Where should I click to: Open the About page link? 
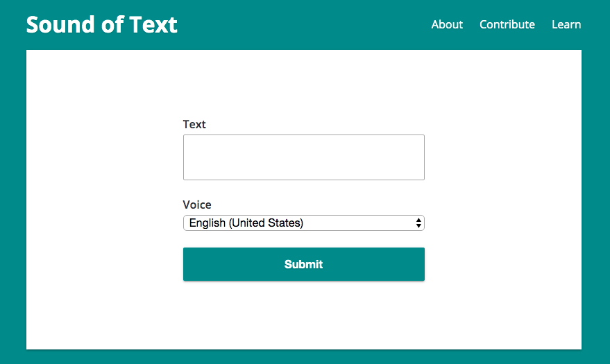point(447,24)
